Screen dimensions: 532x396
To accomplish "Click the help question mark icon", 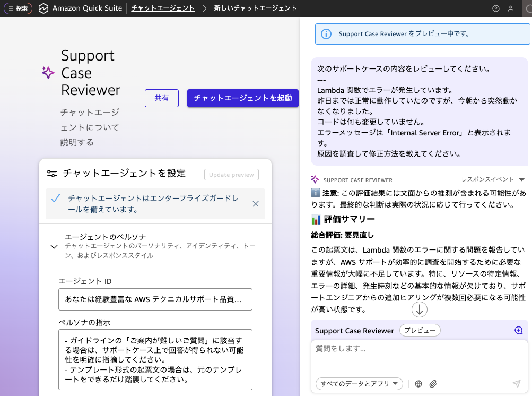I will tap(496, 8).
